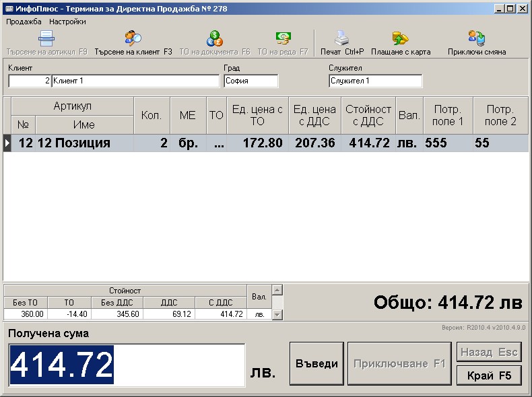
Task: Click the бр. unit cell
Action: tap(188, 143)
